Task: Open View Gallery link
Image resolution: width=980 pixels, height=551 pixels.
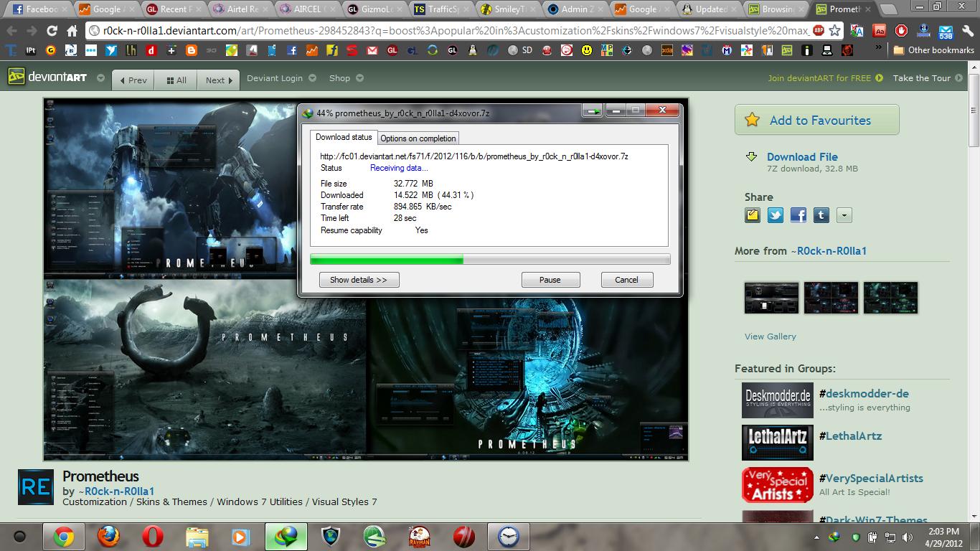Action: tap(770, 336)
